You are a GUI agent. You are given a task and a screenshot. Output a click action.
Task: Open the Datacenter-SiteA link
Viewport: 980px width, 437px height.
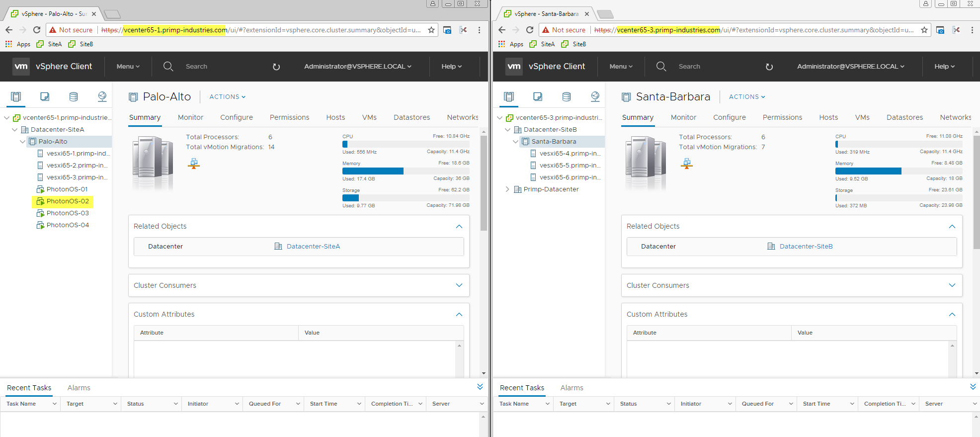coord(313,247)
